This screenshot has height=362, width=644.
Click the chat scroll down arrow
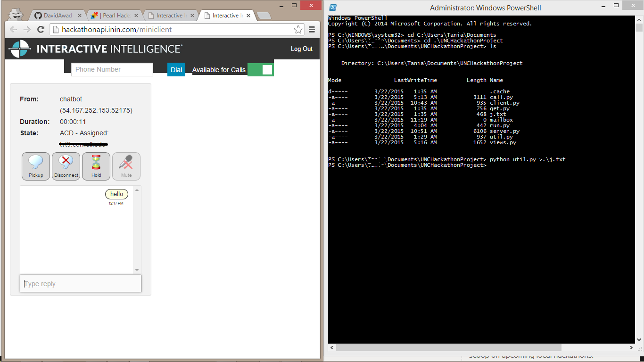click(137, 270)
